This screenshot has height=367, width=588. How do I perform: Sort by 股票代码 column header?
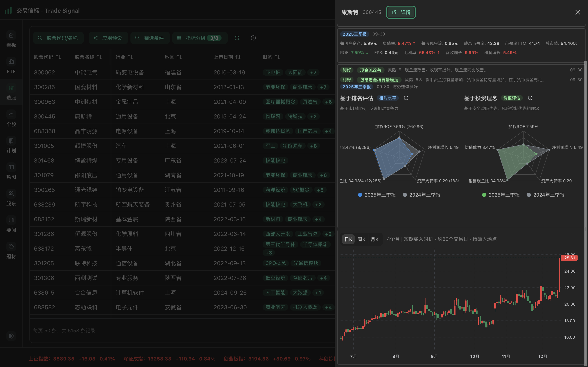tap(47, 57)
